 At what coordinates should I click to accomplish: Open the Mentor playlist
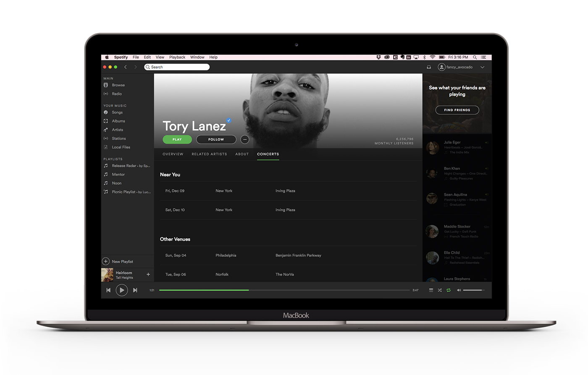118,174
